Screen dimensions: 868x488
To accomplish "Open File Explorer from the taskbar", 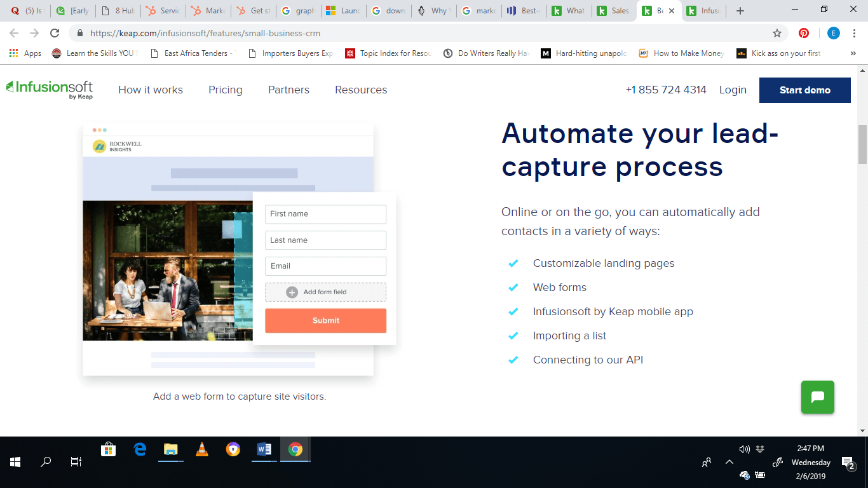I will 171,449.
